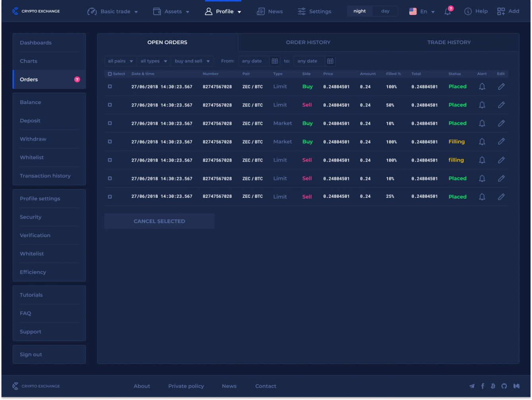This screenshot has height=400, width=532.
Task: Click Sign out in the sidebar
Action: coord(31,354)
